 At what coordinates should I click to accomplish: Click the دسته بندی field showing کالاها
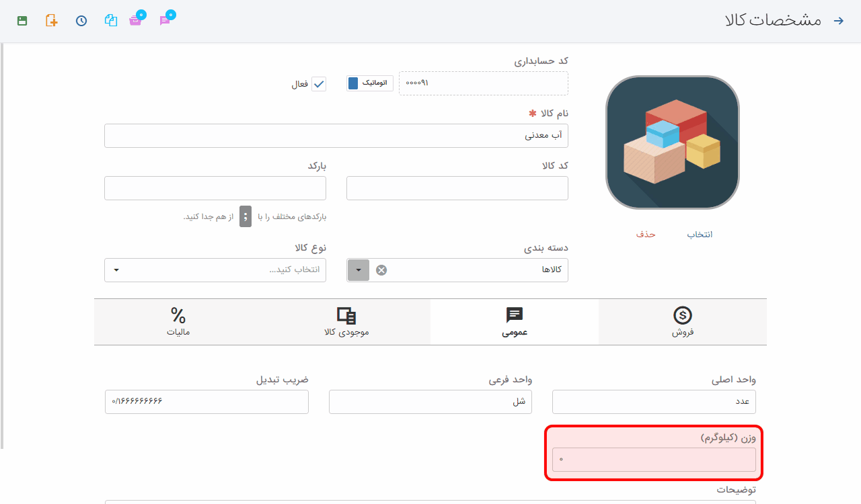[457, 270]
